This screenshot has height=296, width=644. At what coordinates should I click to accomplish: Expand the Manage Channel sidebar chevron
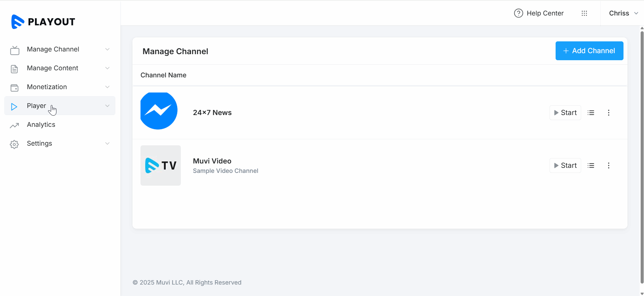pos(107,49)
